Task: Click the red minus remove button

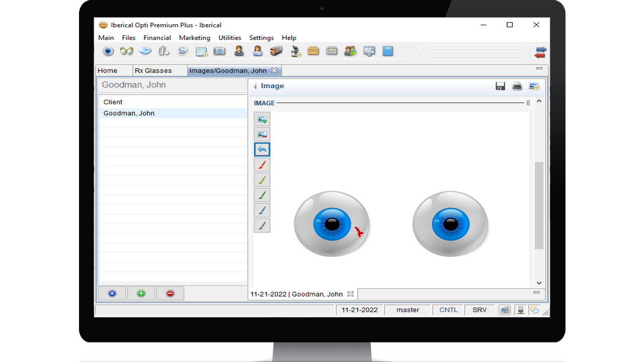Action: 170,294
